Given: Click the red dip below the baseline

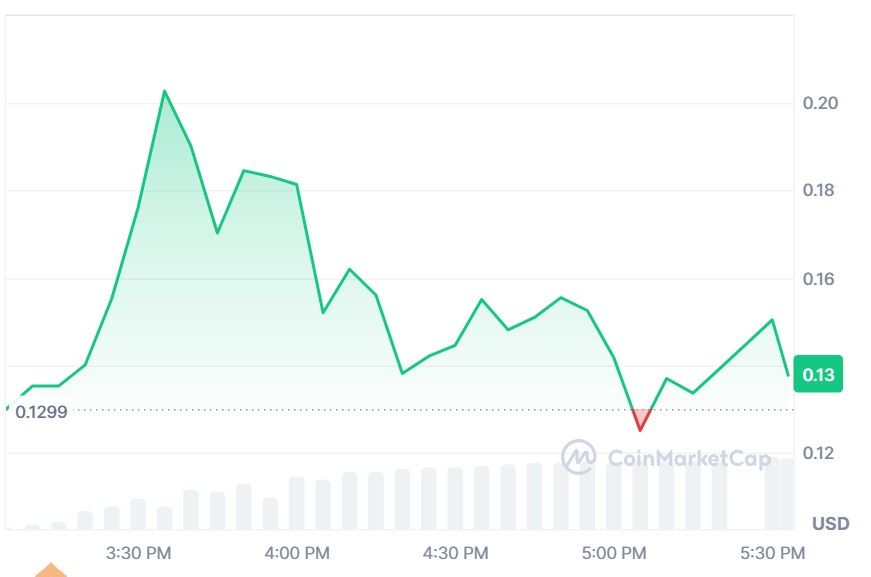Looking at the screenshot, I should point(640,420).
